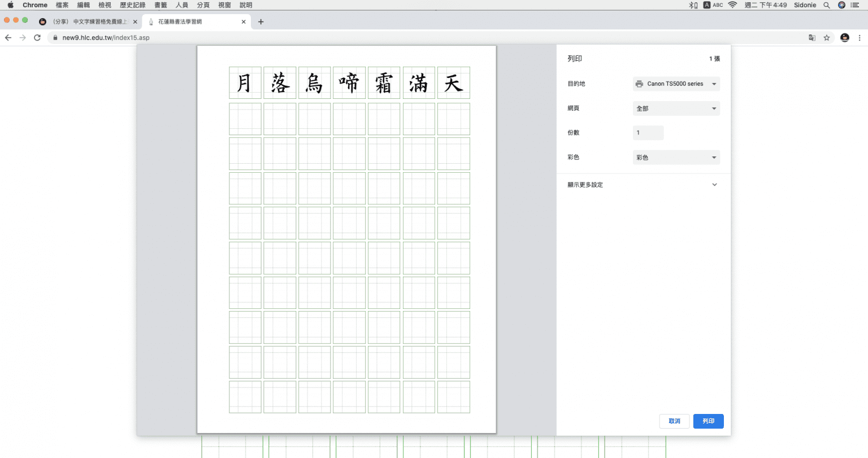Open the 書籤 Bookmarks menu
The width and height of the screenshot is (868, 458).
coord(161,5)
